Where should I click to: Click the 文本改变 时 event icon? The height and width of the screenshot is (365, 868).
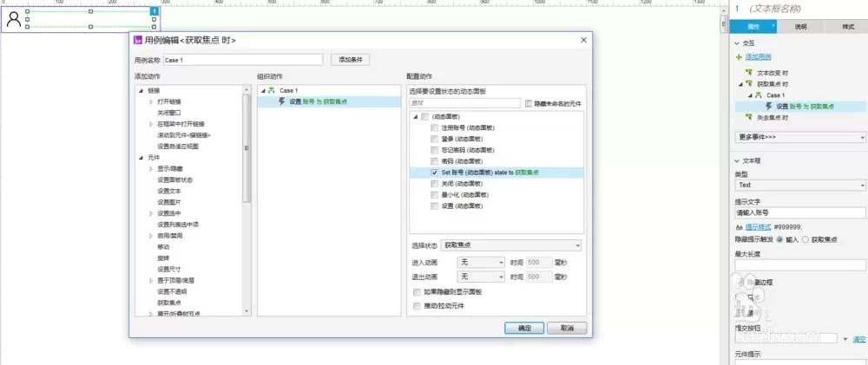click(x=749, y=73)
